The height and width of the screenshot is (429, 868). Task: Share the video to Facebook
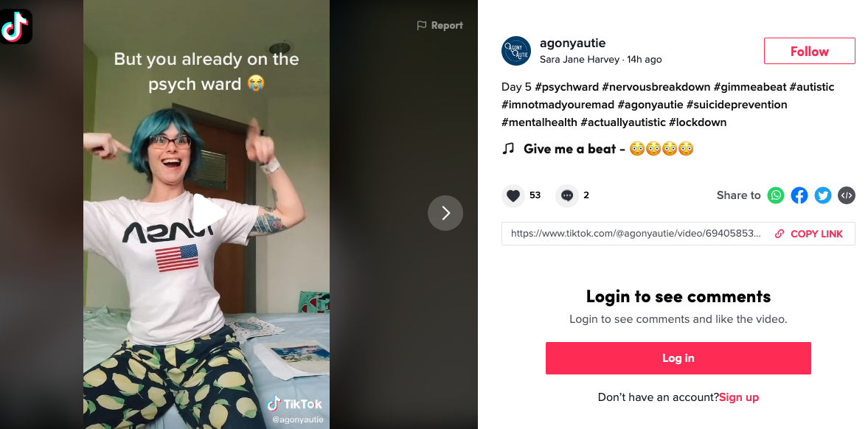(799, 195)
